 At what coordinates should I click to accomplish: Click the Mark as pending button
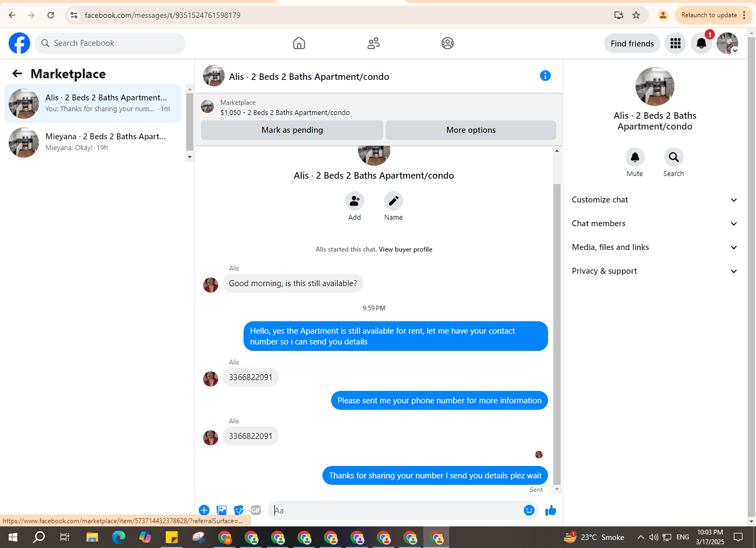coord(292,130)
